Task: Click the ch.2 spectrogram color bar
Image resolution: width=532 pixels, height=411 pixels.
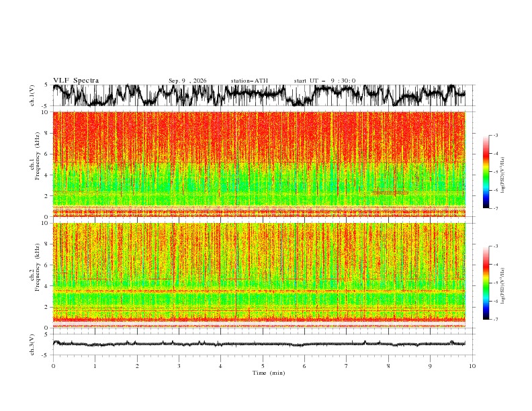Action: click(486, 283)
